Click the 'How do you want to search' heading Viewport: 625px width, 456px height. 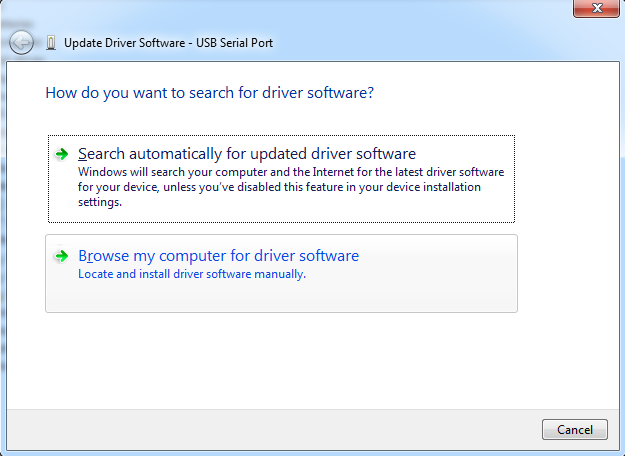pos(210,93)
